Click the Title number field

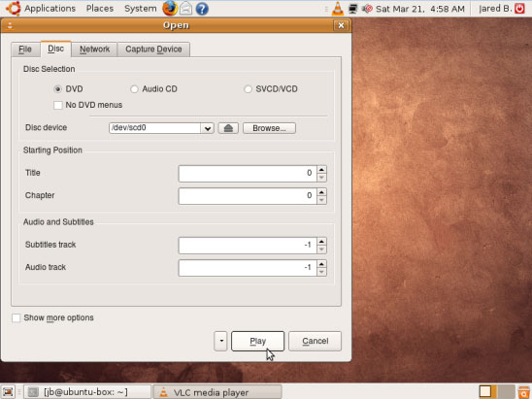coord(248,174)
